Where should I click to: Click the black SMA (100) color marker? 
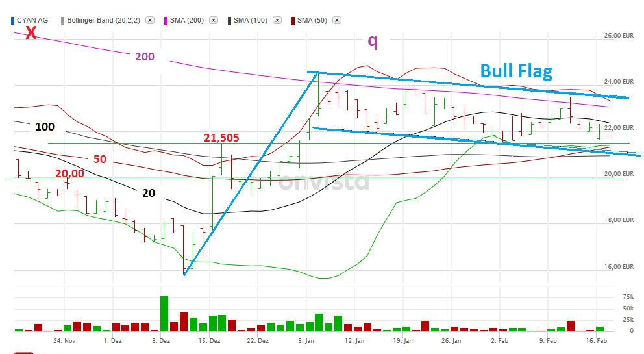coord(229,21)
